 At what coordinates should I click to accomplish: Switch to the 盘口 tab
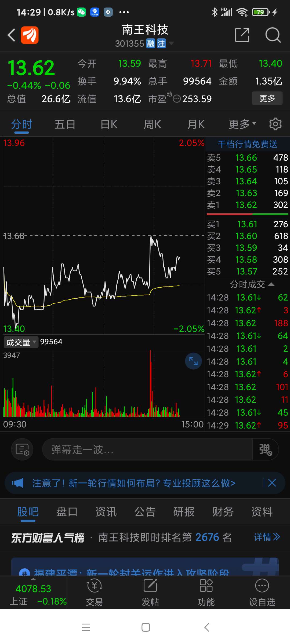click(x=67, y=512)
